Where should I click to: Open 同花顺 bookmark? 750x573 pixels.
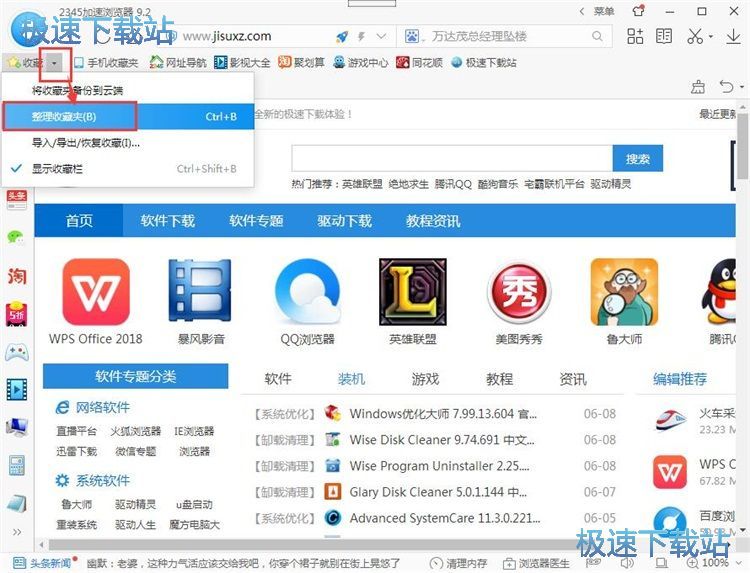pos(419,62)
